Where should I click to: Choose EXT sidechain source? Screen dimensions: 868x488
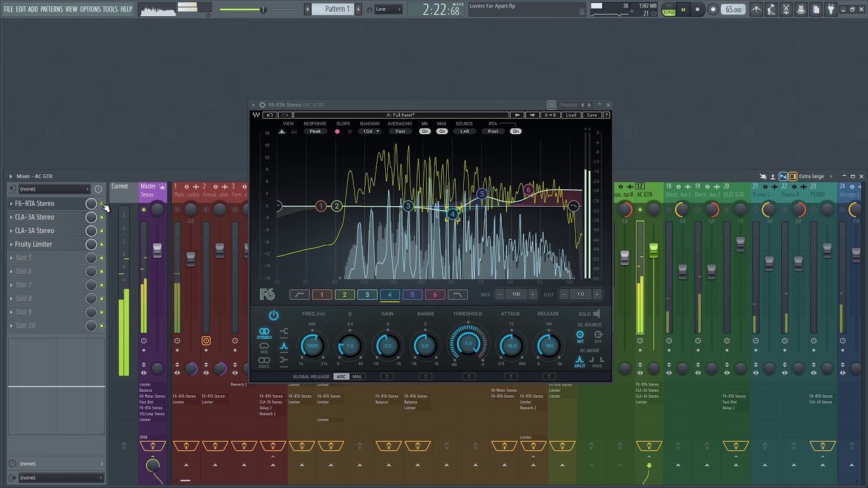click(x=598, y=335)
